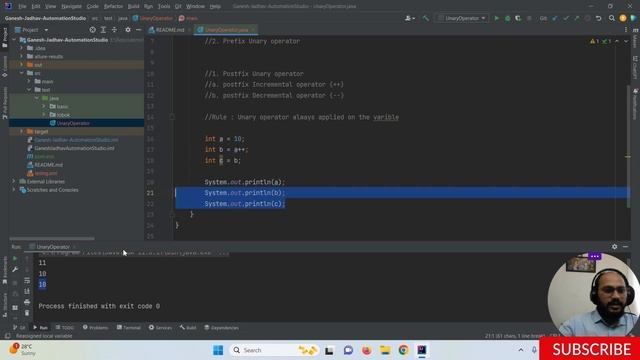Open the File menu

click(22, 6)
